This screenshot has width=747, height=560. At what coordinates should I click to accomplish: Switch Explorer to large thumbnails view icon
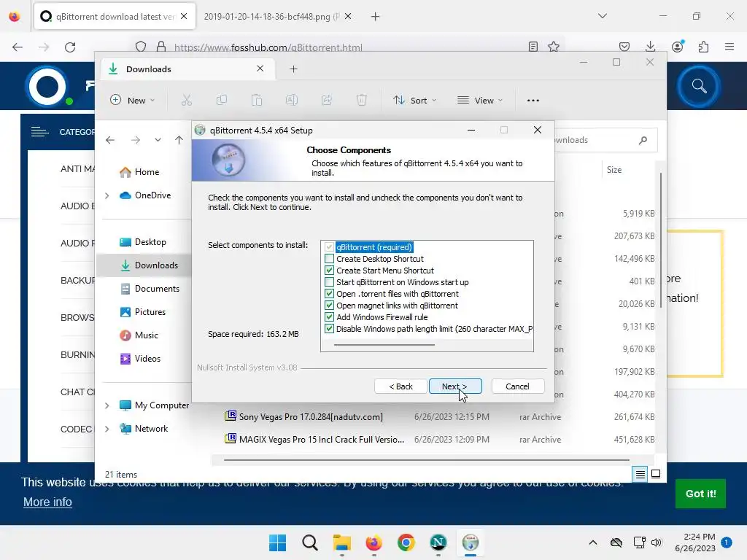[656, 474]
